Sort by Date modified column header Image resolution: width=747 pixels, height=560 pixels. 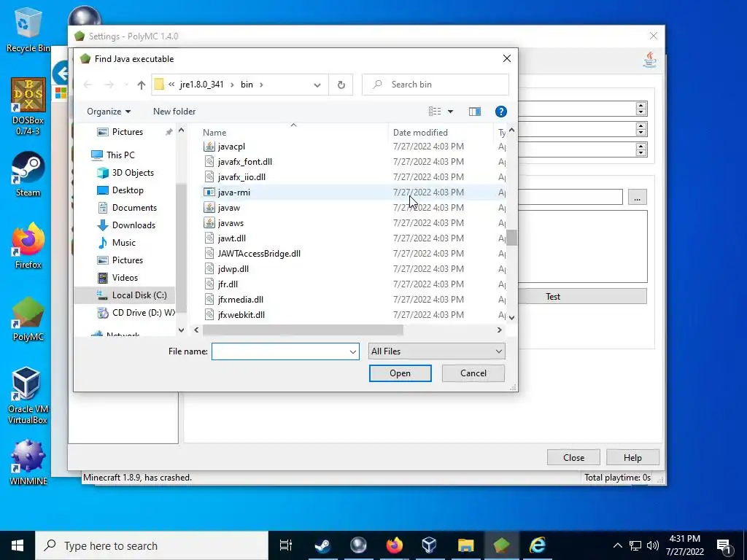pos(441,133)
